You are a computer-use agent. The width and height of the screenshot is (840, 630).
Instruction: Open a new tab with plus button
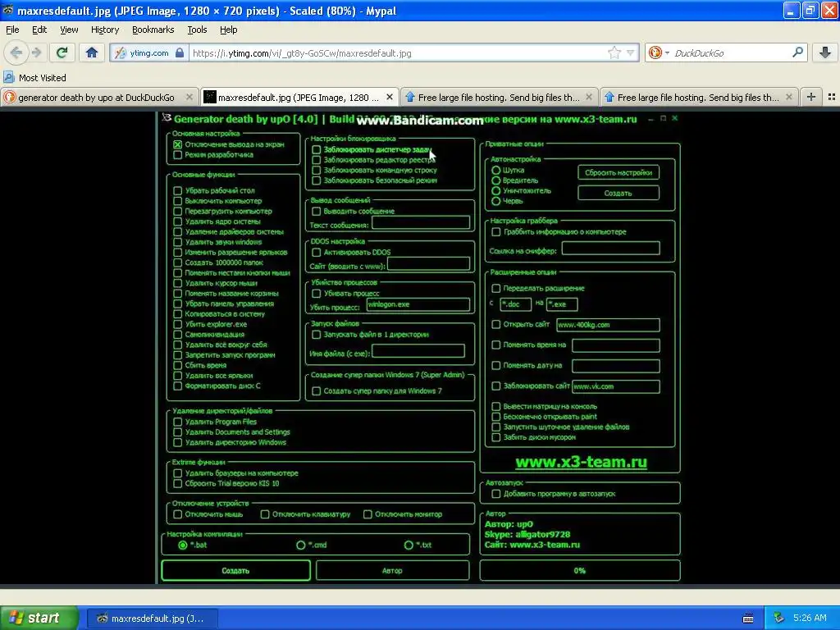click(811, 97)
